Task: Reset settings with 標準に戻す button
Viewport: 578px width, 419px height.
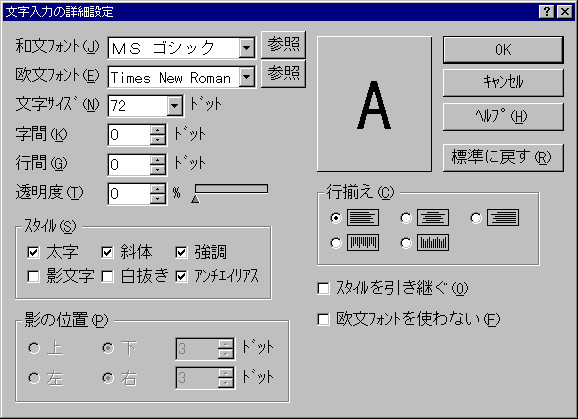Action: pyautogui.click(x=503, y=157)
